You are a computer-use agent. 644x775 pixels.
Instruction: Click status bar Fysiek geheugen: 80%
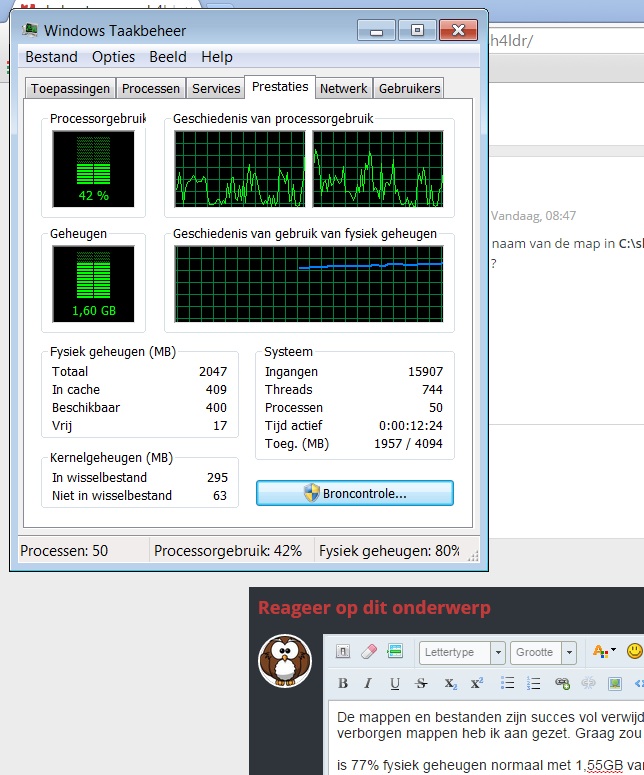coord(389,551)
